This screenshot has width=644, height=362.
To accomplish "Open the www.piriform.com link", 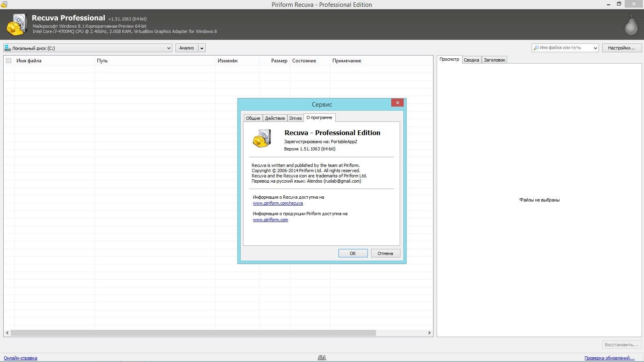I will pos(270,220).
